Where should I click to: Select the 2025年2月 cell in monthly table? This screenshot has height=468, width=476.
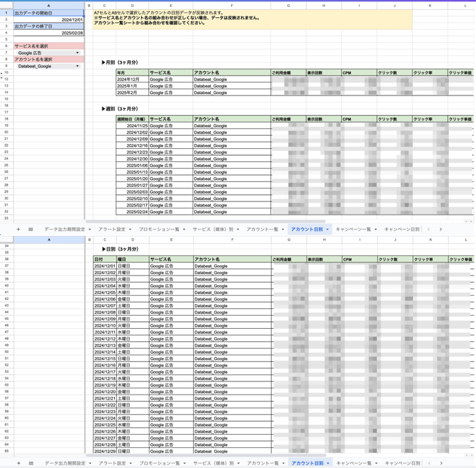point(132,93)
